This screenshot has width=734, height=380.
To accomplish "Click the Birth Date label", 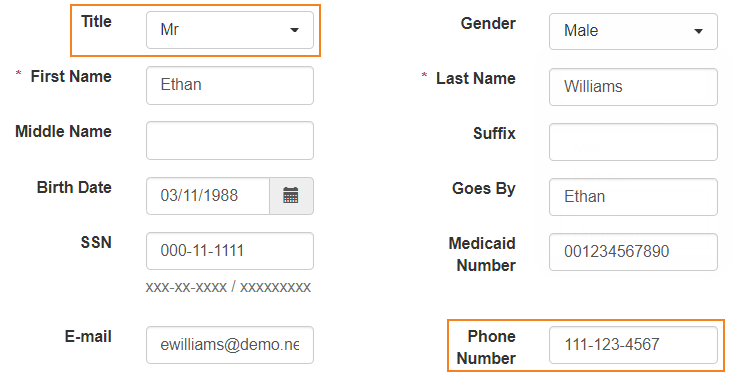I will coord(74,187).
